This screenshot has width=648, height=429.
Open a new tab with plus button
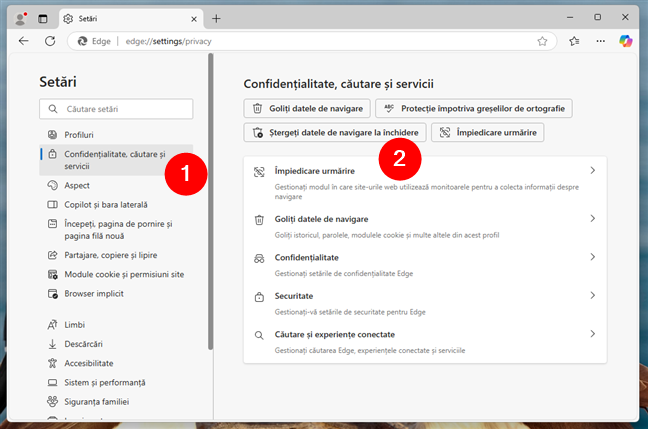(x=216, y=19)
